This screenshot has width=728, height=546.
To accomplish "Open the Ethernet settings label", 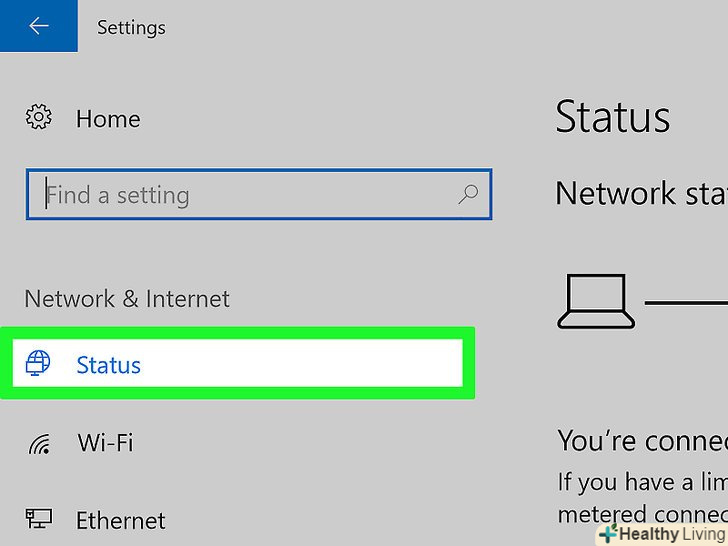I will click(x=121, y=520).
